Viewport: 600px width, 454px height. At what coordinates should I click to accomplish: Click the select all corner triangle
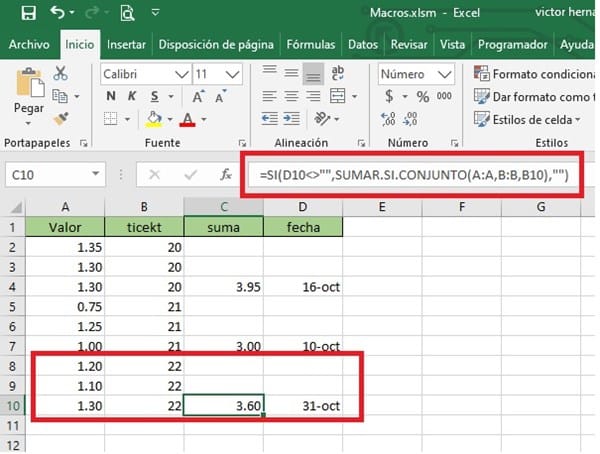click(x=16, y=207)
